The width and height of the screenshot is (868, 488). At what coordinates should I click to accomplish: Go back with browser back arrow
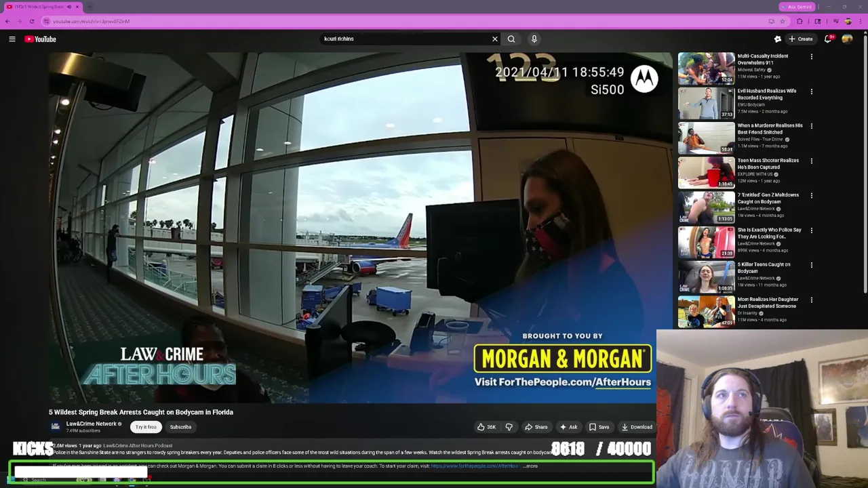tap(7, 21)
